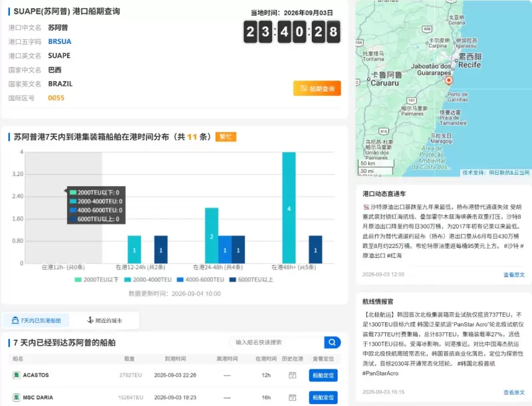532x406 pixels.
Task: Click the ACASTOS ship name
Action: point(36,375)
